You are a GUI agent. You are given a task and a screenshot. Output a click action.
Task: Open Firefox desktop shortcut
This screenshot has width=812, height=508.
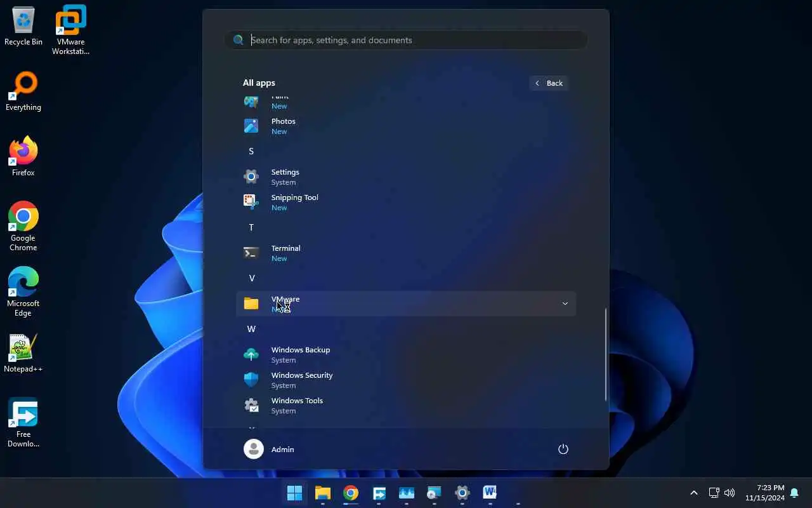[x=23, y=157]
